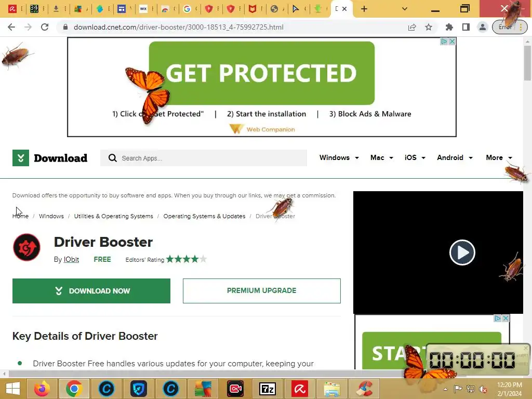Open Operating Systems & Updates breadcrumb
Viewport: 532px width, 399px height.
point(204,216)
